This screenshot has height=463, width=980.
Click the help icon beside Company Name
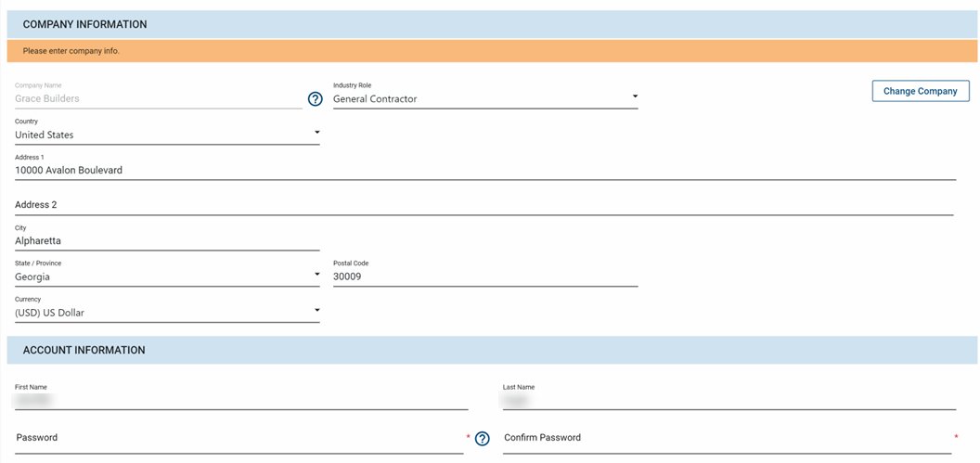[x=315, y=99]
